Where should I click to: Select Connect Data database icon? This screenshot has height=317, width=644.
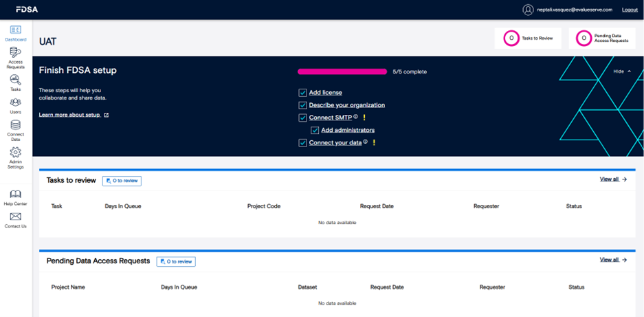(x=15, y=125)
